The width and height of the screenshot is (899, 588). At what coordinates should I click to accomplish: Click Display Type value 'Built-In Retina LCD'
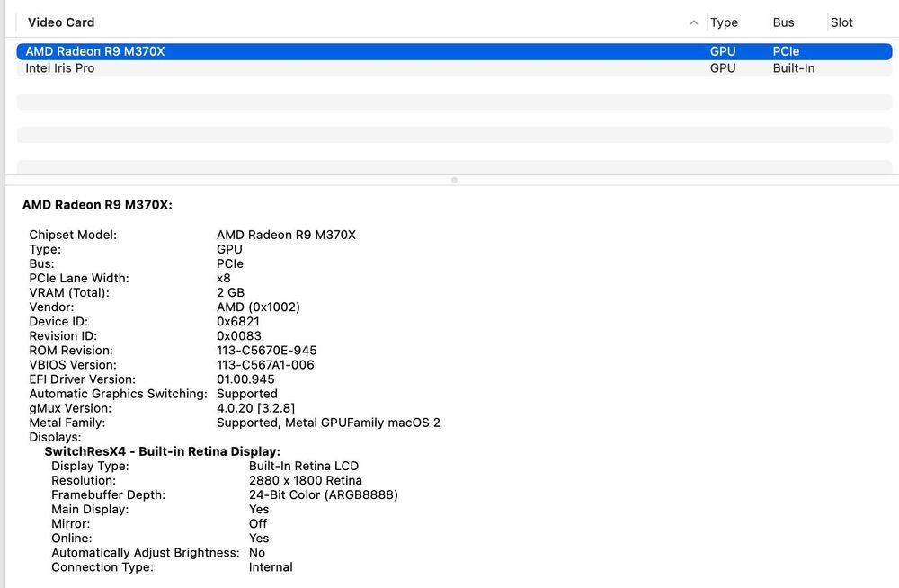pos(304,466)
